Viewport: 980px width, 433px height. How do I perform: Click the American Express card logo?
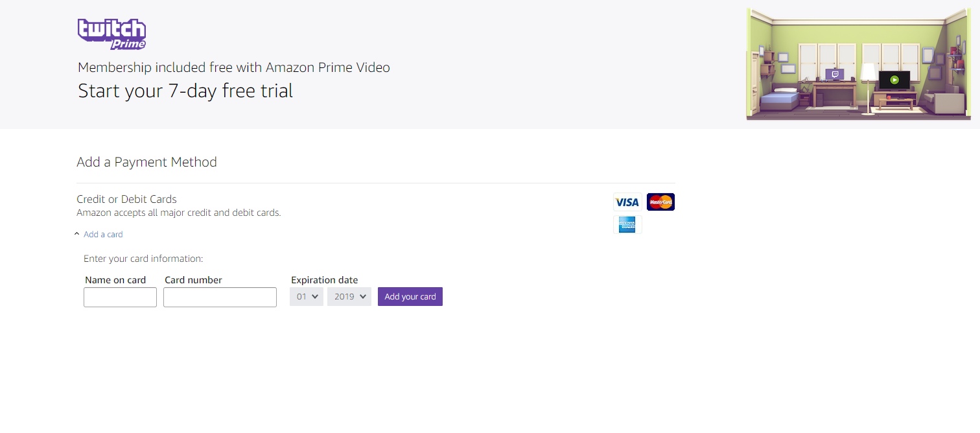[x=627, y=225]
